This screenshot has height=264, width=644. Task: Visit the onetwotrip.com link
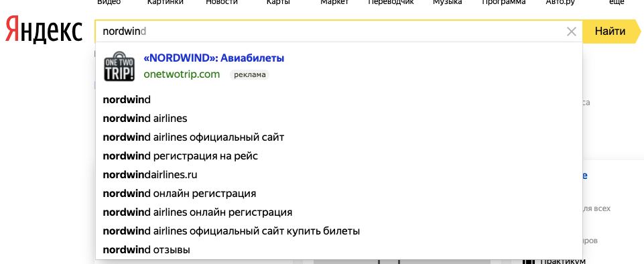click(182, 74)
